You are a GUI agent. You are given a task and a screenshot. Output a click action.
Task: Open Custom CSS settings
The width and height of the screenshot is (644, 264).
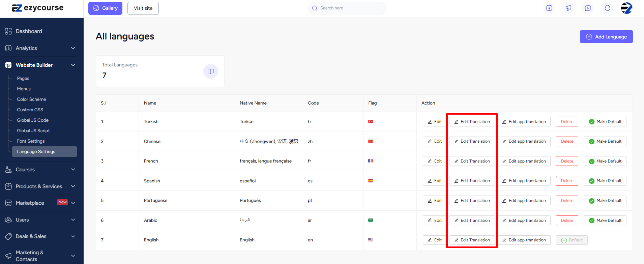tap(30, 110)
